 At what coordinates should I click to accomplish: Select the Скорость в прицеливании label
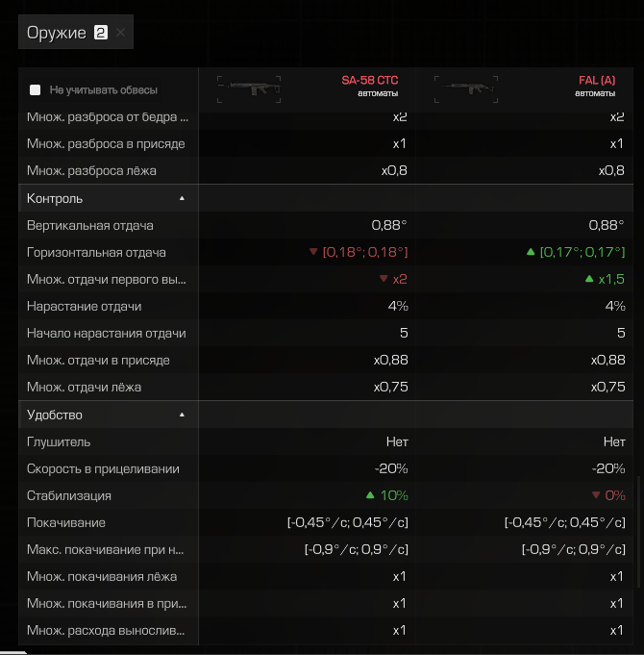click(x=103, y=468)
